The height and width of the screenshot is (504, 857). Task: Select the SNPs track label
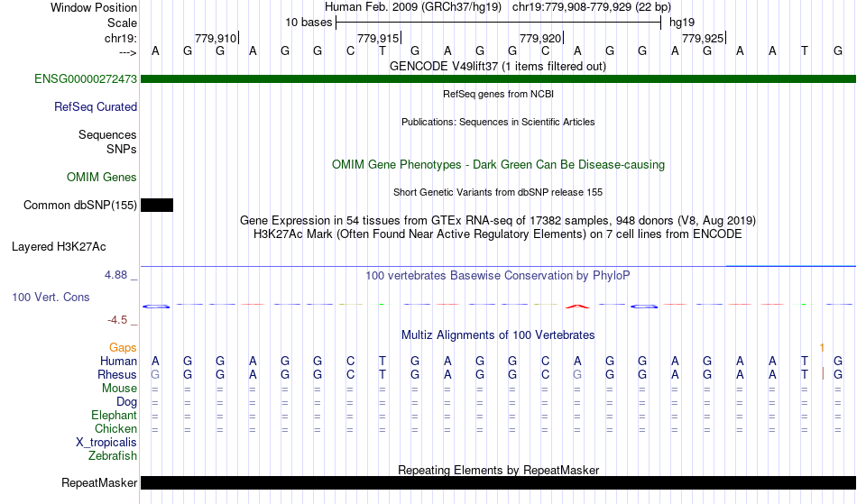coord(122,149)
